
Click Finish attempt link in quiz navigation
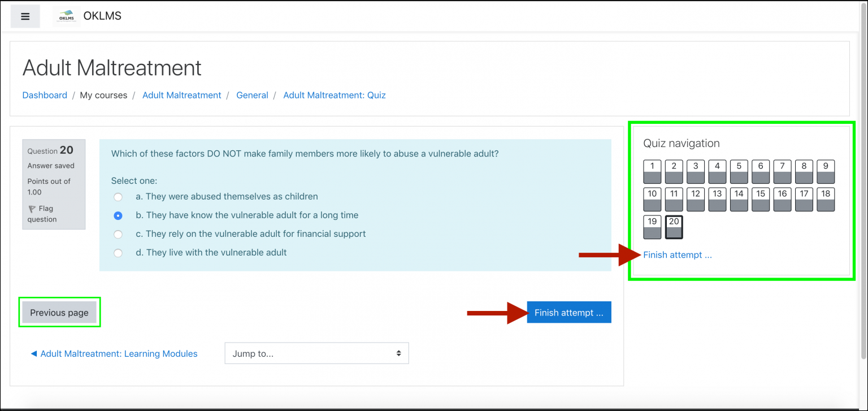click(677, 255)
